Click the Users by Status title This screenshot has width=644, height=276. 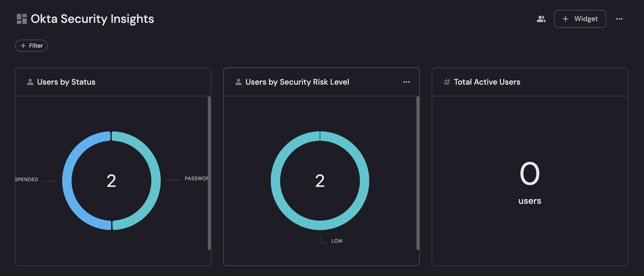point(66,82)
